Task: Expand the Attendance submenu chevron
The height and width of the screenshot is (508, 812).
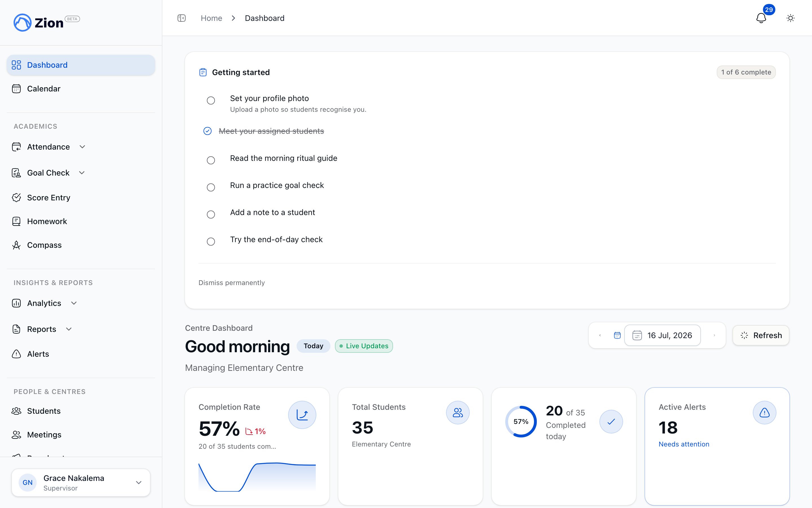Action: click(x=82, y=147)
